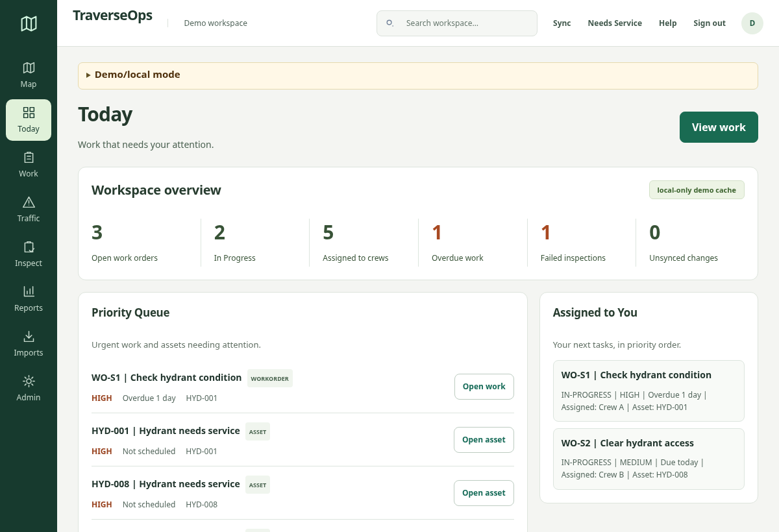Viewport: 779px width, 532px height.
Task: Open Imports download icon
Action: (29, 336)
